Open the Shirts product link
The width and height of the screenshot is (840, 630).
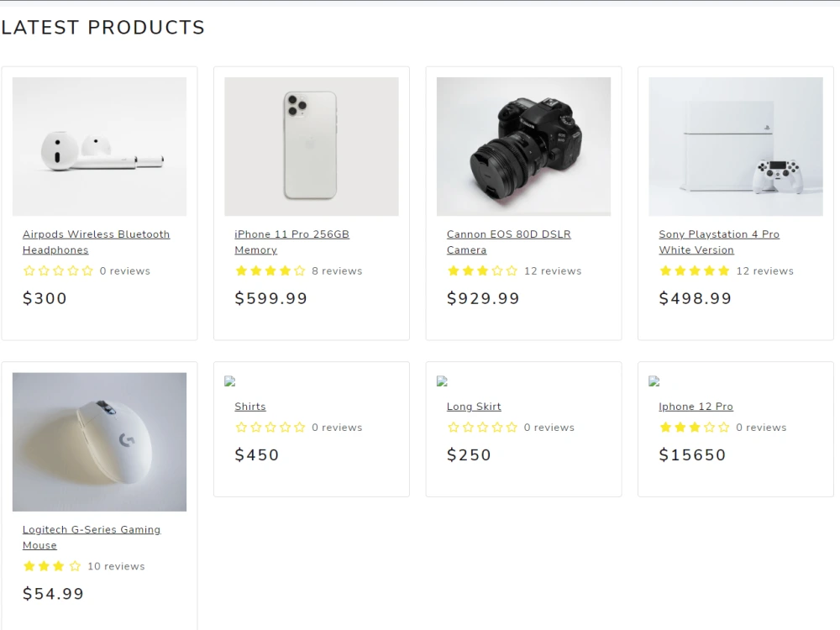pos(250,407)
